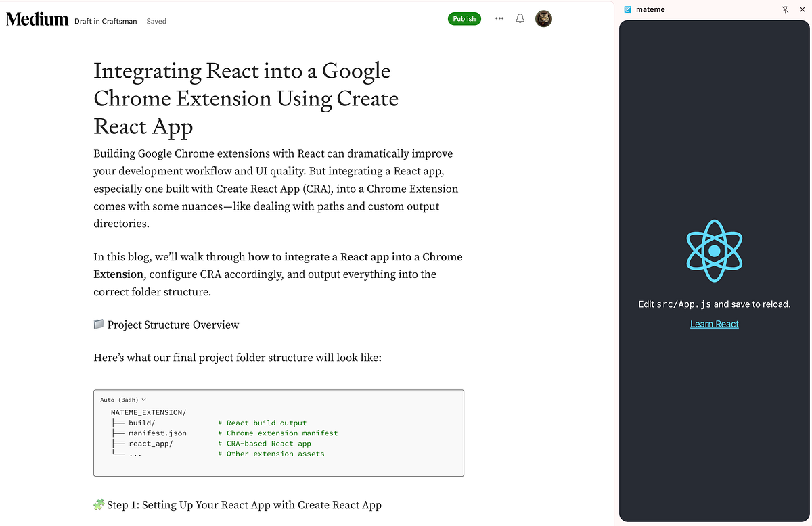This screenshot has width=812, height=526.
Task: Open the three-dot more options icon
Action: click(499, 18)
